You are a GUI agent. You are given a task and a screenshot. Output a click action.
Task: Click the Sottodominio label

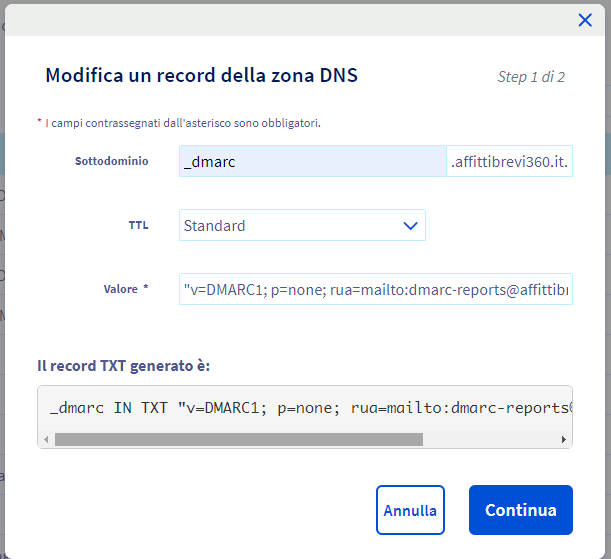tap(111, 161)
